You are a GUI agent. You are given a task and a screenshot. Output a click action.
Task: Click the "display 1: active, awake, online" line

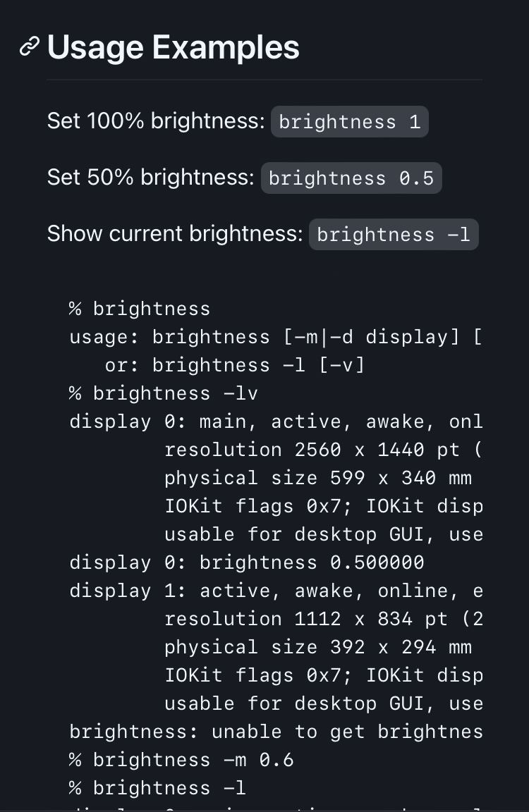pyautogui.click(x=275, y=591)
